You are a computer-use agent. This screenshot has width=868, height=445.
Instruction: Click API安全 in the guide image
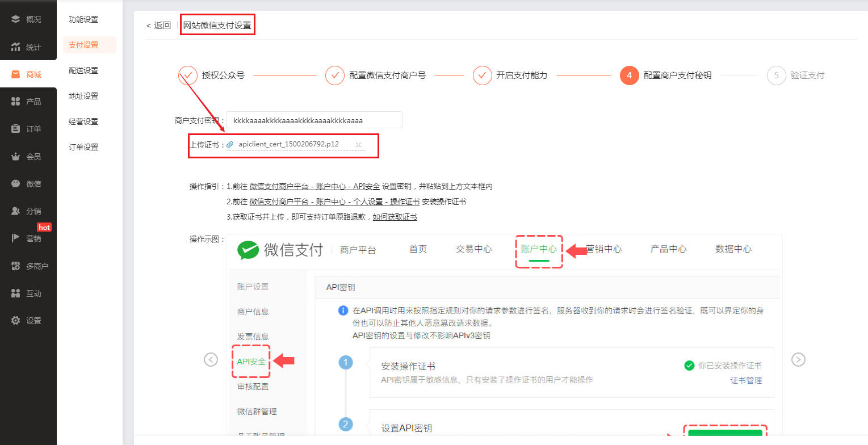[x=251, y=362]
